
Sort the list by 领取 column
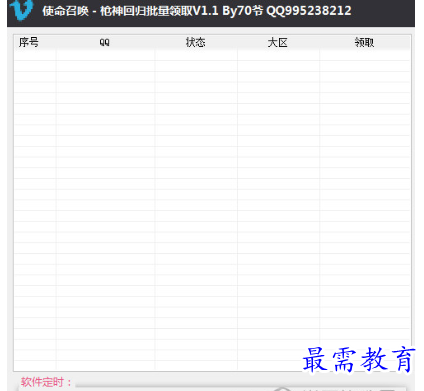(x=365, y=42)
